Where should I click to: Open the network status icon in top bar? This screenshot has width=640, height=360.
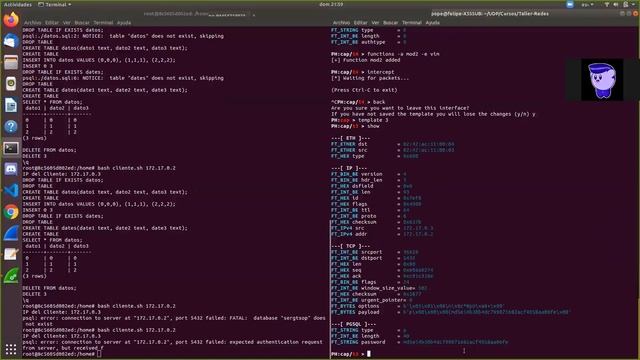(607, 4)
